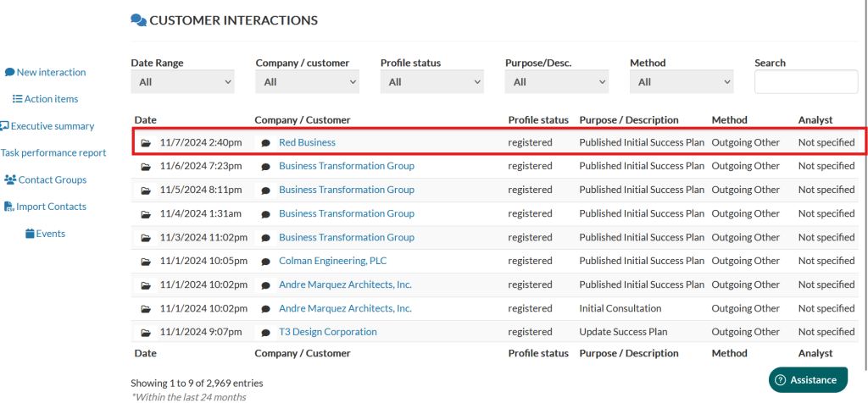Click the comment bubble icon beside Red Business
Screen dimensions: 868x403
265,143
